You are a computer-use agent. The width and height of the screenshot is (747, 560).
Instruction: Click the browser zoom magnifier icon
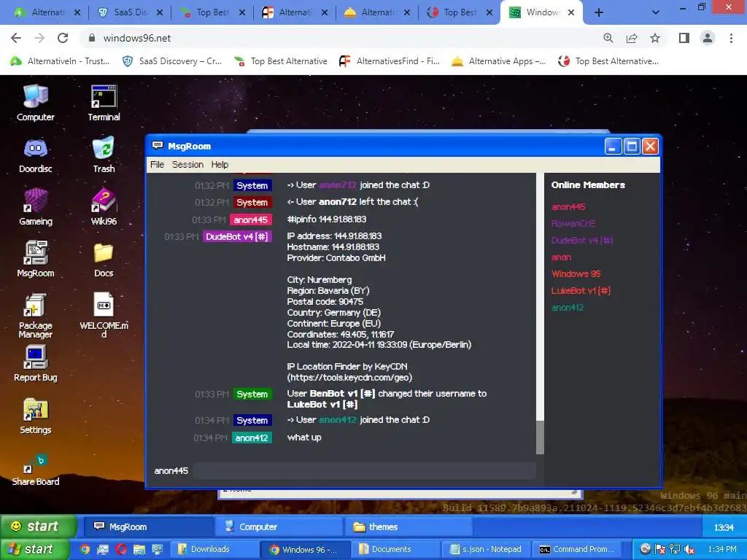(x=608, y=38)
